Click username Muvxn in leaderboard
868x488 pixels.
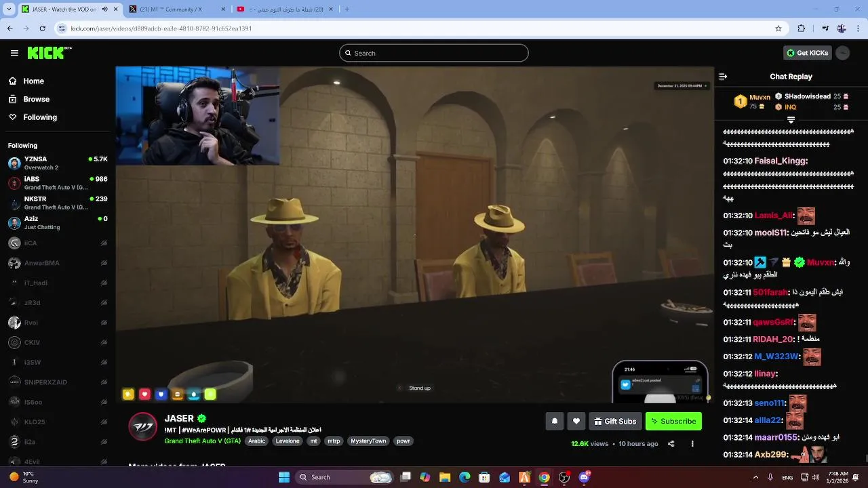759,97
